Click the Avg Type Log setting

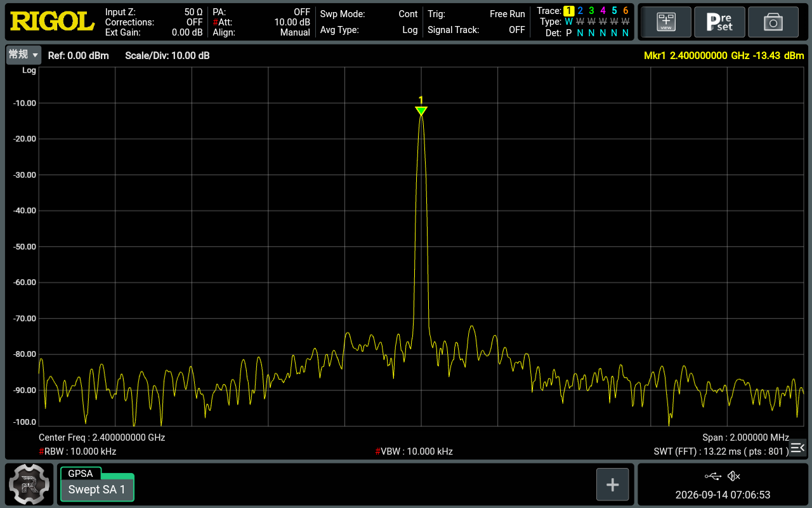click(x=369, y=30)
